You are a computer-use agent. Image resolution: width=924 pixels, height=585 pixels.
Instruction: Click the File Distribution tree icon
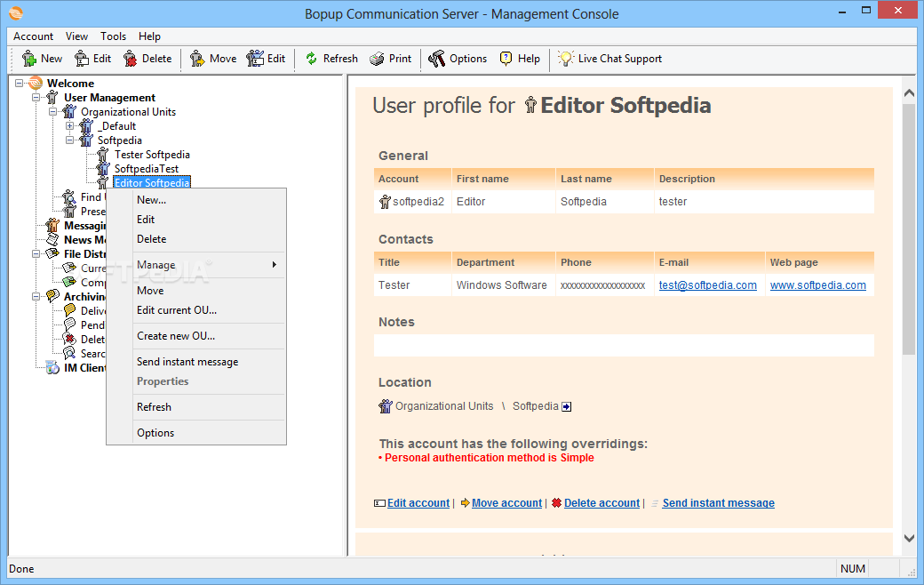53,253
